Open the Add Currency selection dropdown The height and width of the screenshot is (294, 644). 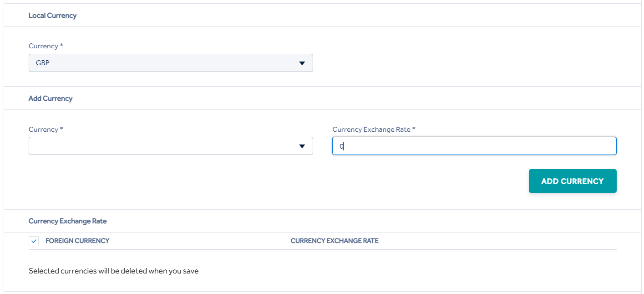pyautogui.click(x=171, y=146)
